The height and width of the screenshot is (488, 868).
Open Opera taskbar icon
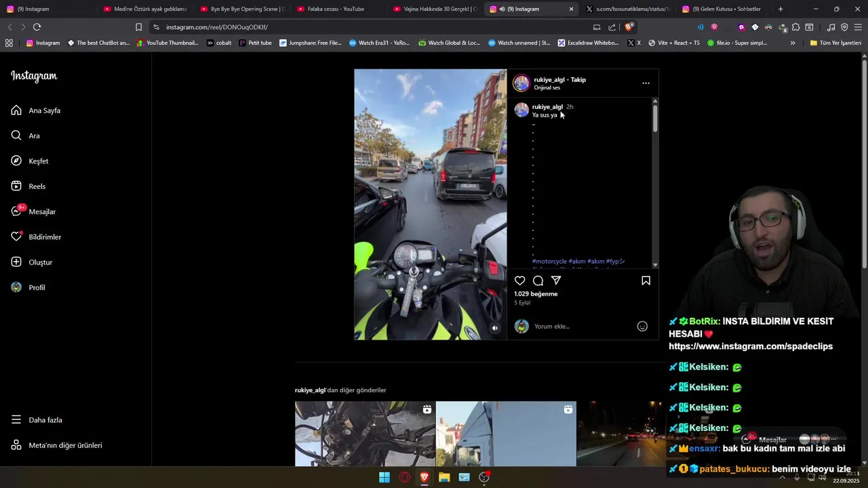(x=405, y=477)
